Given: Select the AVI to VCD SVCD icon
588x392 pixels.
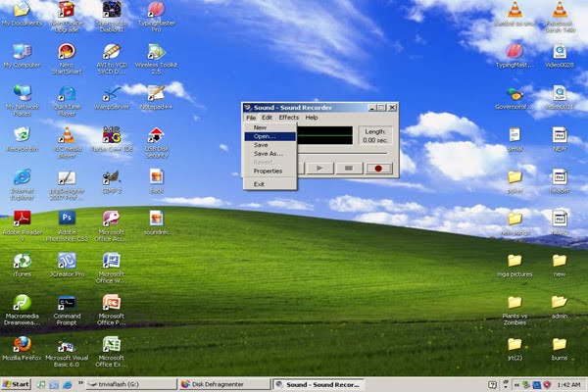Looking at the screenshot, I should [112, 58].
